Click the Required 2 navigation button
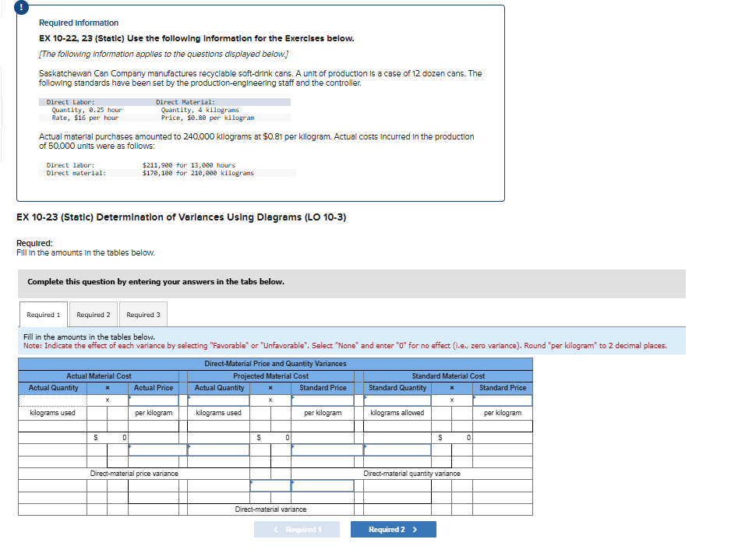Screen dimensions: 756x557 [x=393, y=529]
